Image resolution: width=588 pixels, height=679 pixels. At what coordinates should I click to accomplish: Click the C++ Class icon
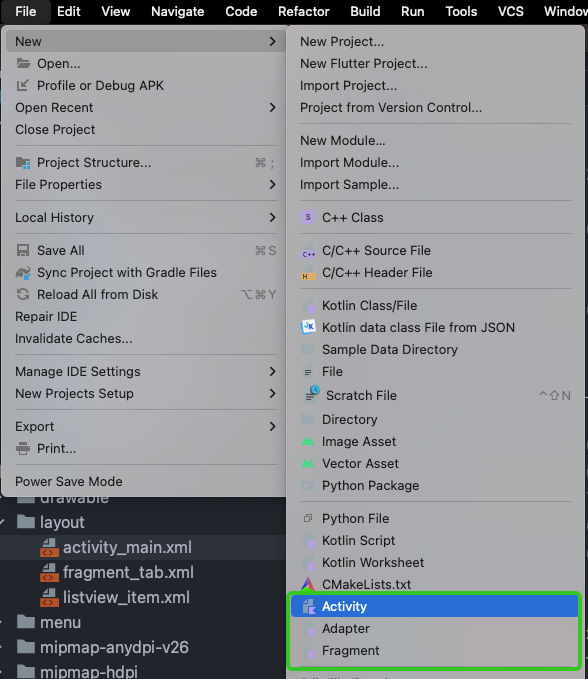pyautogui.click(x=308, y=217)
